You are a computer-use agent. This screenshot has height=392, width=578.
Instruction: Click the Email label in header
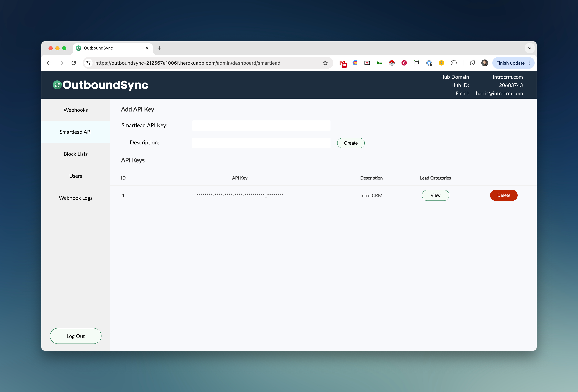point(462,94)
